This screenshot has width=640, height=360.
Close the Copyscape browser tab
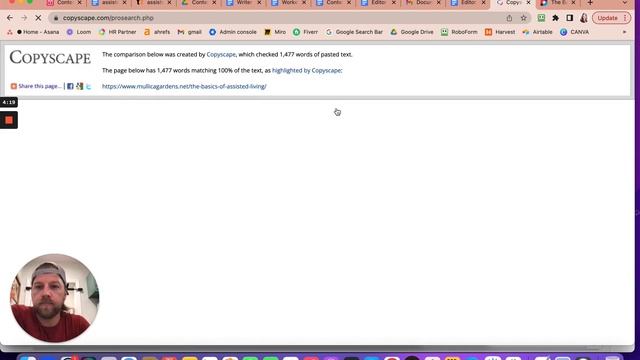coord(529,3)
